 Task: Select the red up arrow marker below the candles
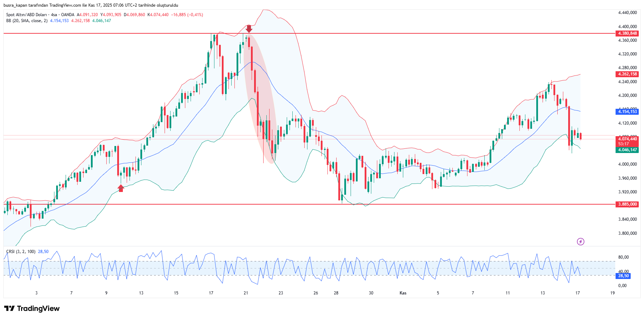point(121,188)
